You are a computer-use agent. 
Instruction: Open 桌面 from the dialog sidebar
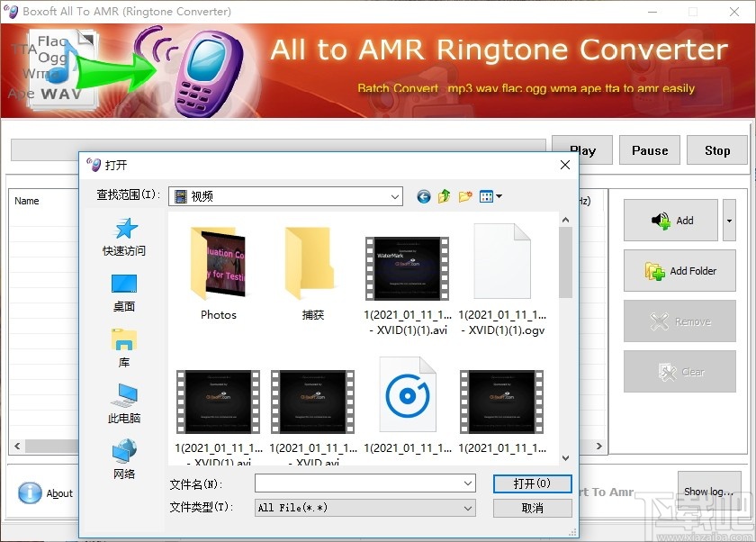pos(123,288)
